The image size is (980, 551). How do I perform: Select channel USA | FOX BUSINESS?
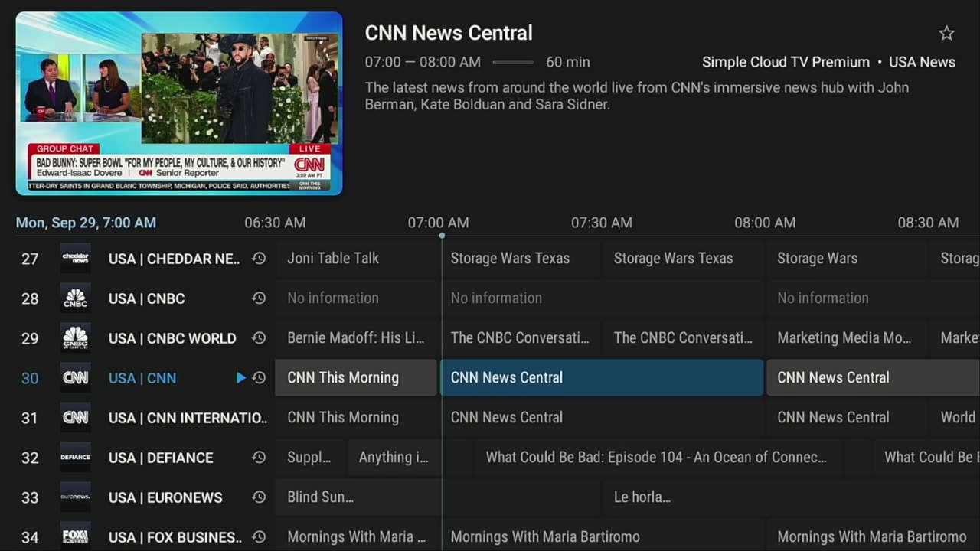pyautogui.click(x=175, y=537)
